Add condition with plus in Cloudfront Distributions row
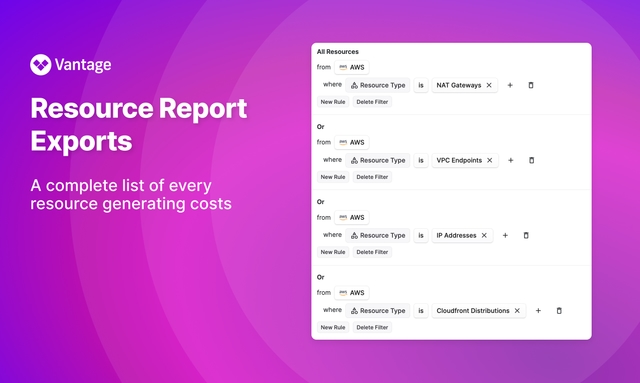Viewport: 640px width, 383px height. pos(538,311)
